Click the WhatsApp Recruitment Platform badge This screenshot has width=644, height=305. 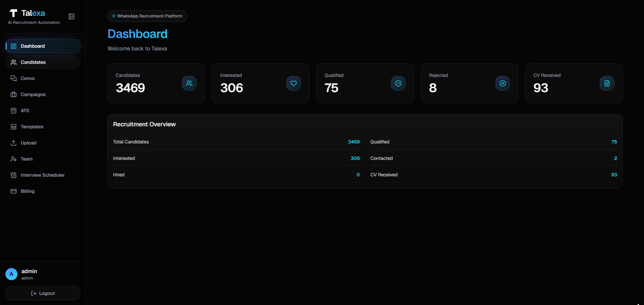[x=147, y=16]
